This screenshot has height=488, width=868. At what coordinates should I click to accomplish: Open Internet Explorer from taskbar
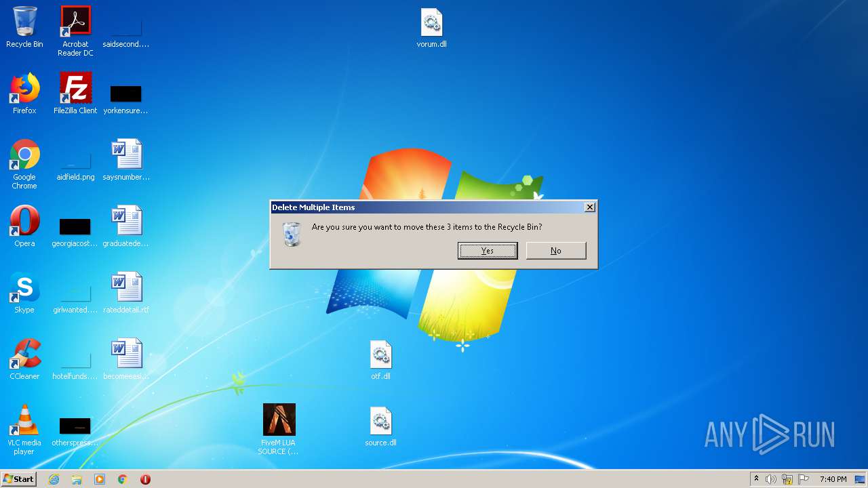pyautogui.click(x=54, y=479)
